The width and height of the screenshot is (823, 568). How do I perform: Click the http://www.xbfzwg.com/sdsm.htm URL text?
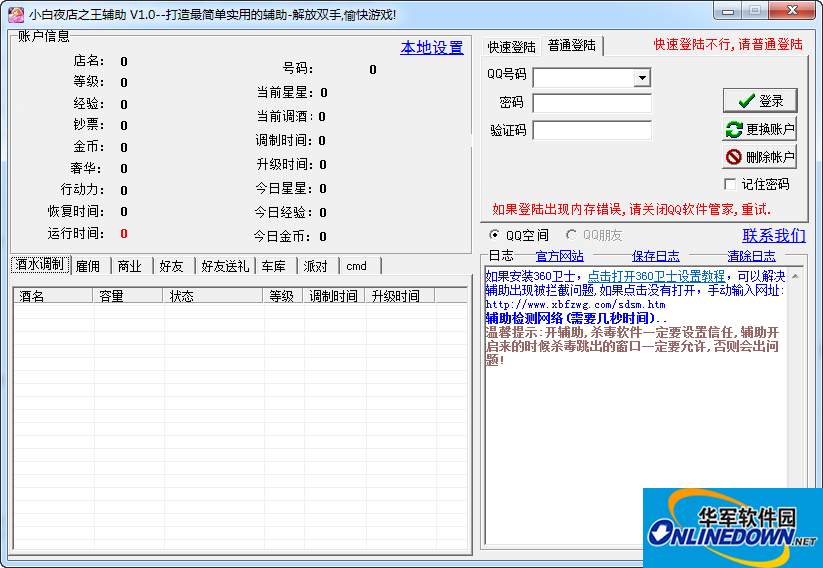click(575, 304)
